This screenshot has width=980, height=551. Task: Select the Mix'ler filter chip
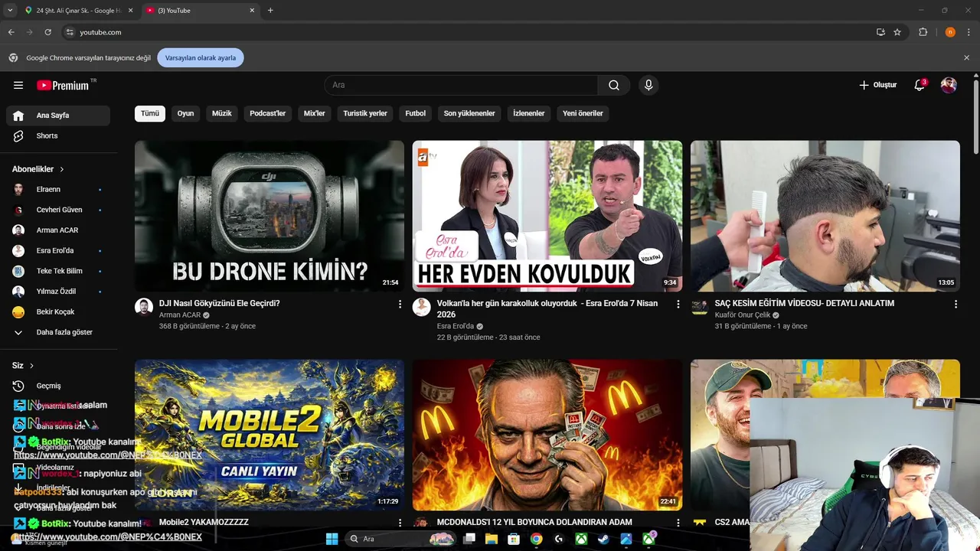point(315,113)
